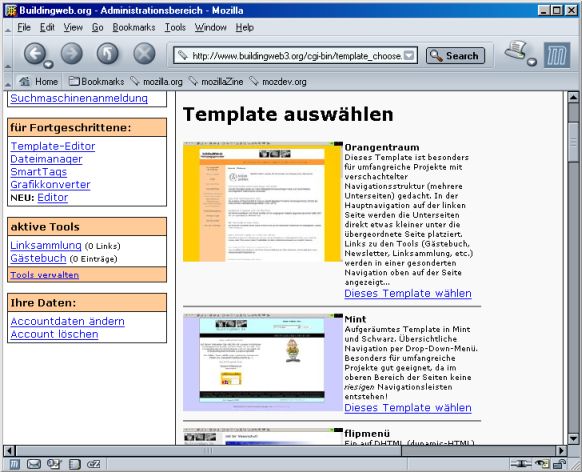
Task: Click the security lock icon in status bar
Action: coord(559,464)
